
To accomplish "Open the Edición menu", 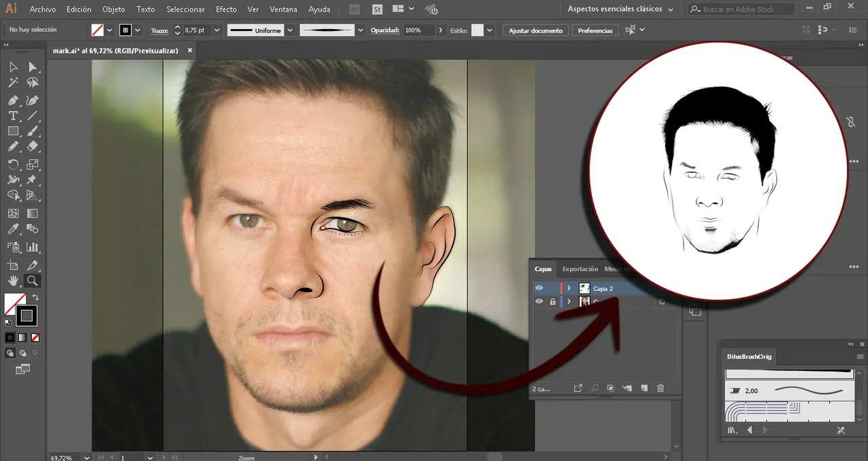I will [79, 9].
